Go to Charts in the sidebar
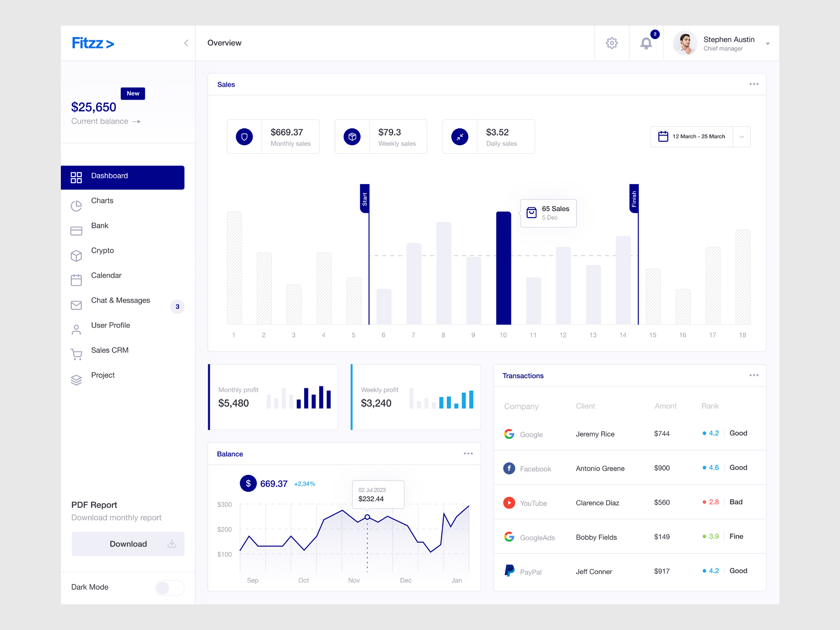 click(x=102, y=201)
